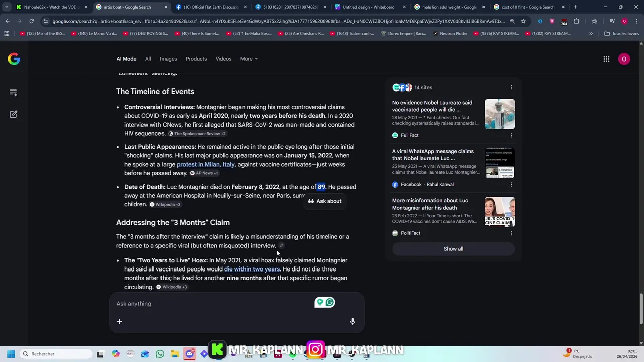This screenshot has width=644, height=362.
Task: Bookmark this page with the star icon
Action: [x=523, y=21]
